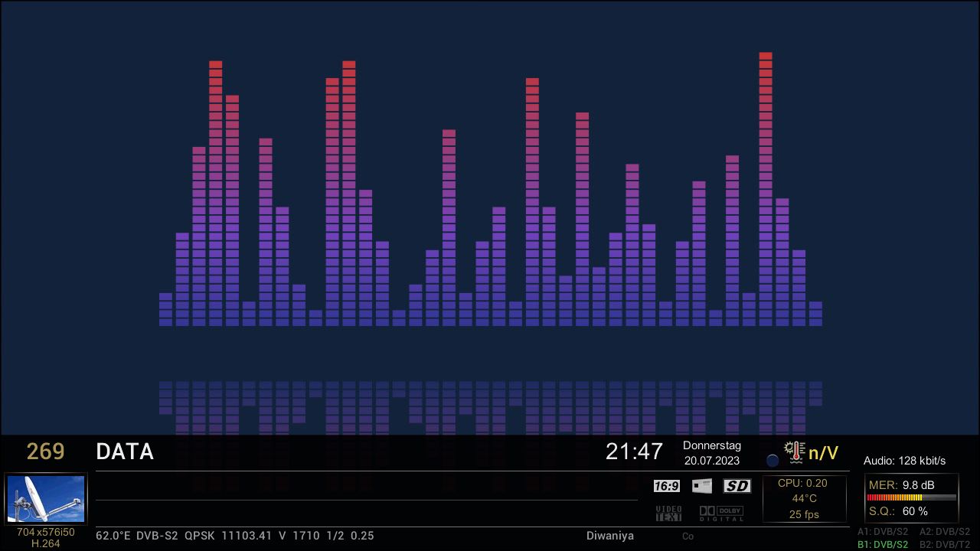This screenshot has width=980, height=551.
Task: Click the dimmed Videotext icon
Action: click(x=668, y=514)
